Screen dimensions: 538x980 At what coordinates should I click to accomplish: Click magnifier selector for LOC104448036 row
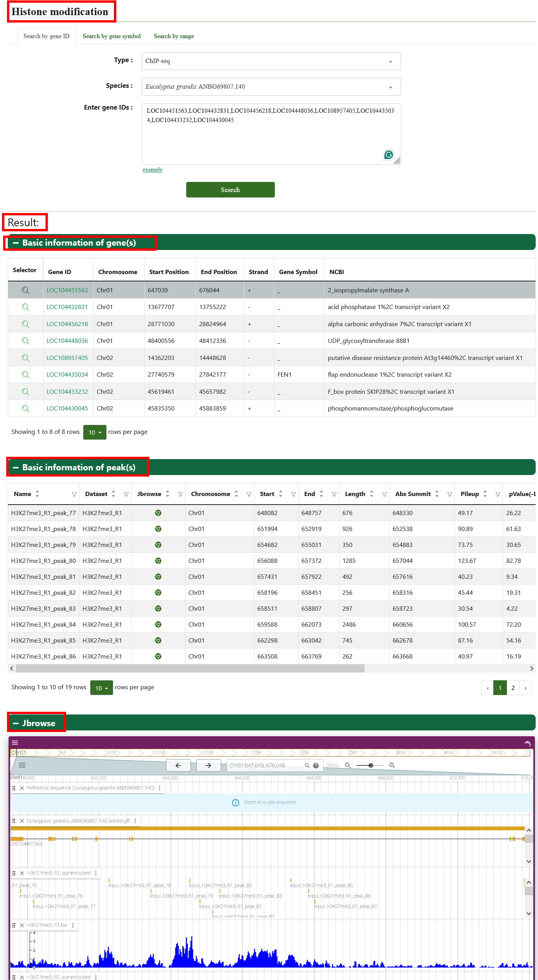click(26, 341)
